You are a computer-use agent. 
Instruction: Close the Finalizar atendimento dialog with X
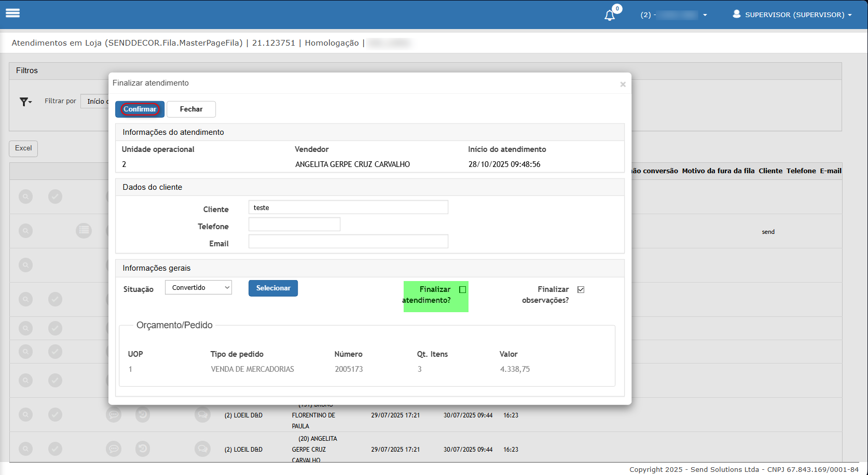tap(623, 85)
